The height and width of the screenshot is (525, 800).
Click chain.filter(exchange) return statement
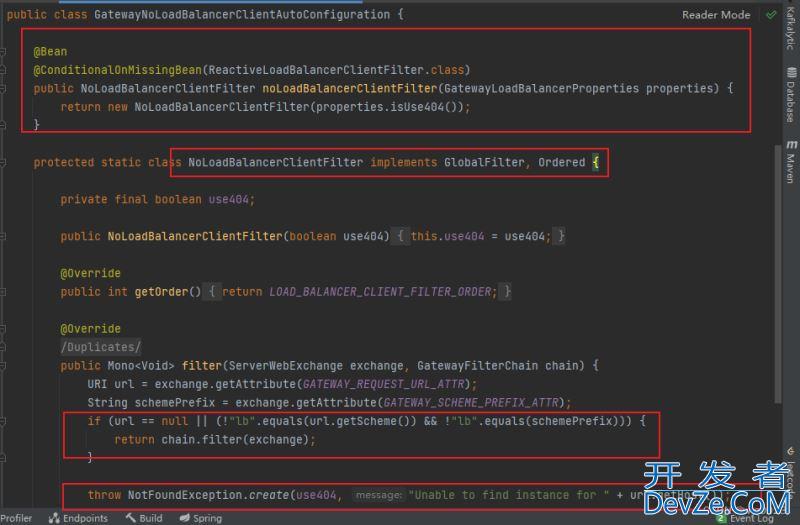215,440
